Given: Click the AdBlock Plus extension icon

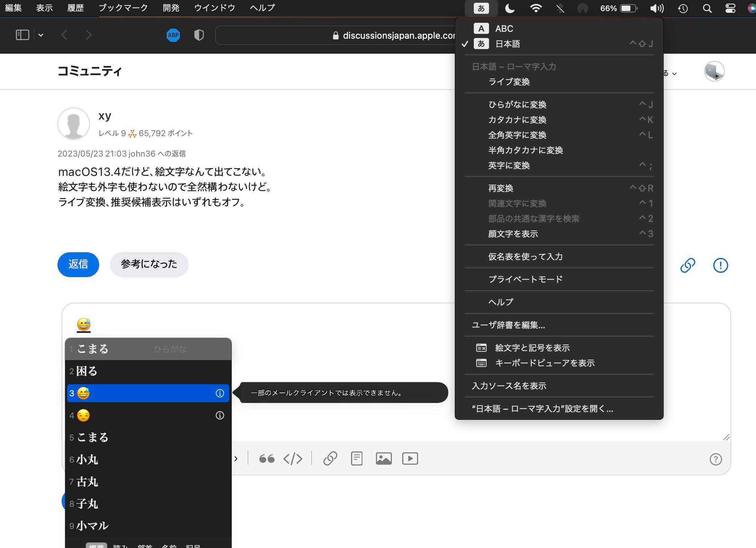Looking at the screenshot, I should 173,35.
